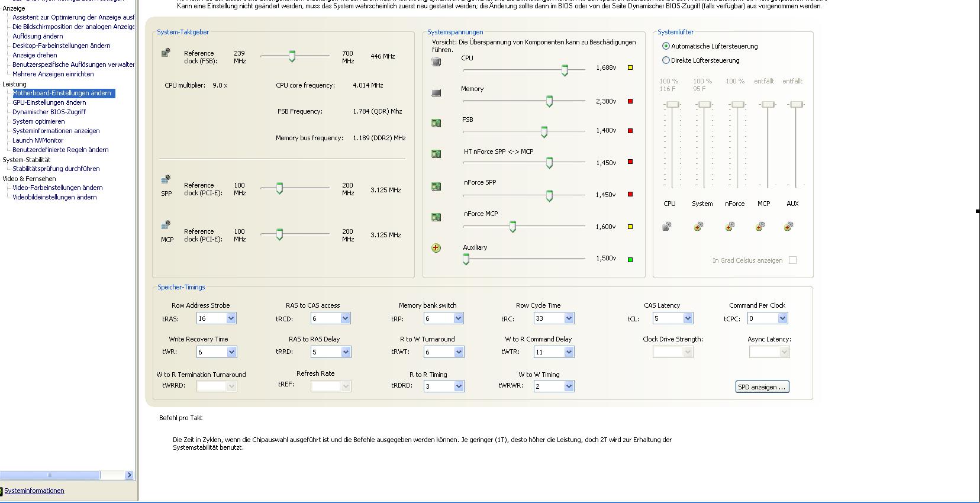Viewport: 980px width, 503px height.
Task: Open the tRP Memory bank switch dropdown
Action: 458,318
